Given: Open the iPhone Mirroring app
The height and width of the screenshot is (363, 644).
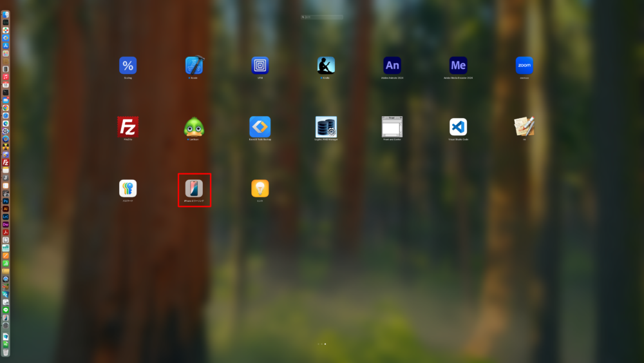Looking at the screenshot, I should click(x=194, y=188).
